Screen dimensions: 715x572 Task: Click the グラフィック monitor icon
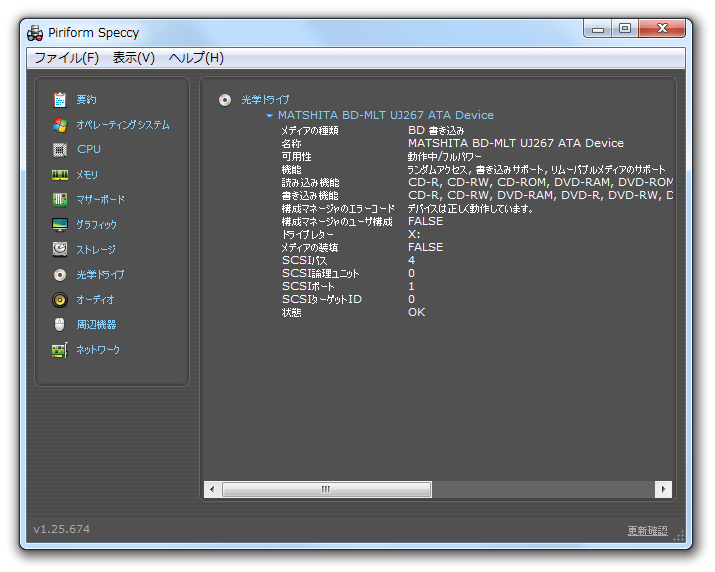coord(60,224)
